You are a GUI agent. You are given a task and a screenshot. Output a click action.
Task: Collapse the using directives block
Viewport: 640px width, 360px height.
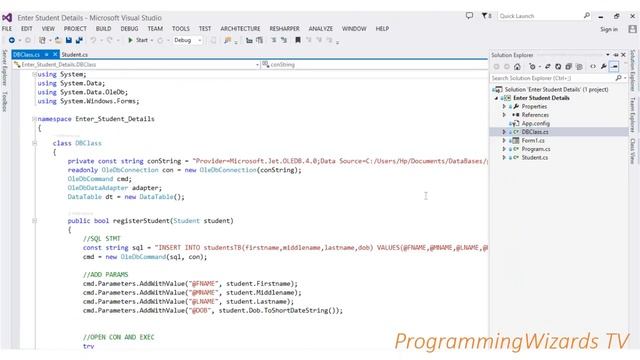click(x=34, y=74)
